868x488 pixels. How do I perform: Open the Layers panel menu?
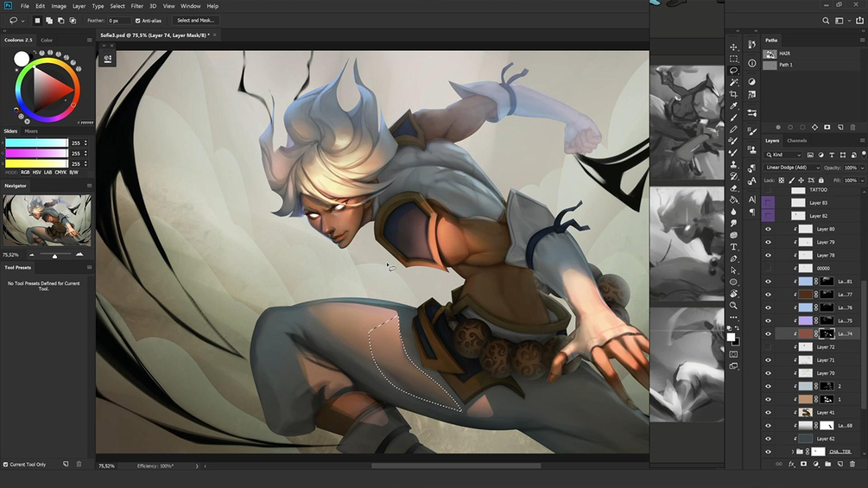pyautogui.click(x=862, y=141)
